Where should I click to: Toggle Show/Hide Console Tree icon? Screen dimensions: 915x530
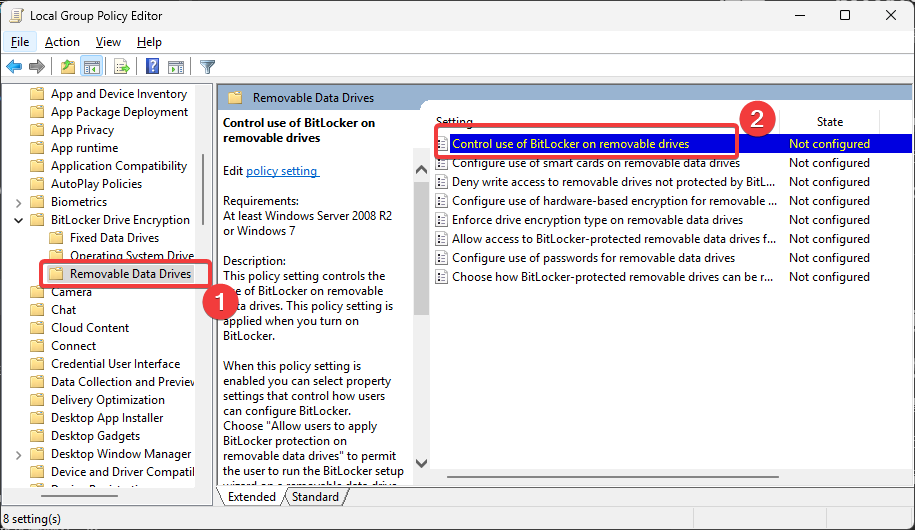92,67
